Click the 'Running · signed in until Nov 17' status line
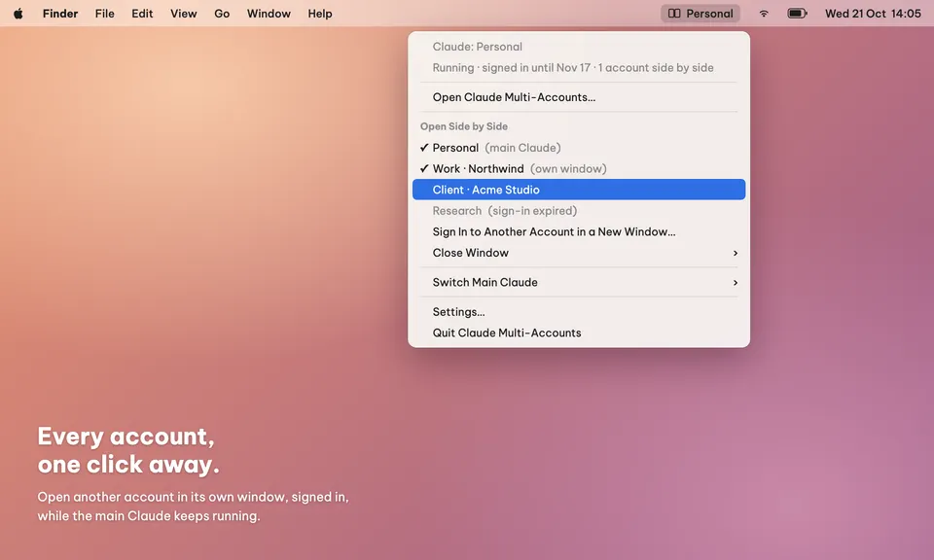934x560 pixels. 573,68
